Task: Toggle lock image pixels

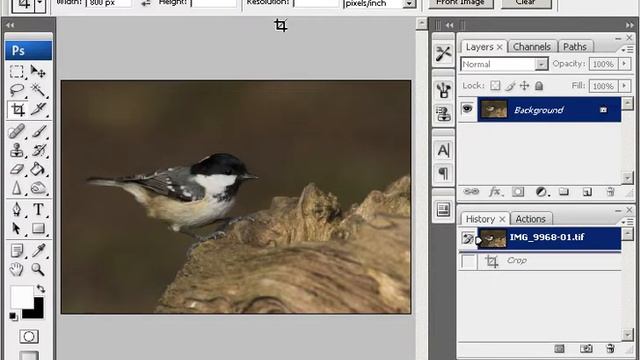Action: pyautogui.click(x=510, y=86)
